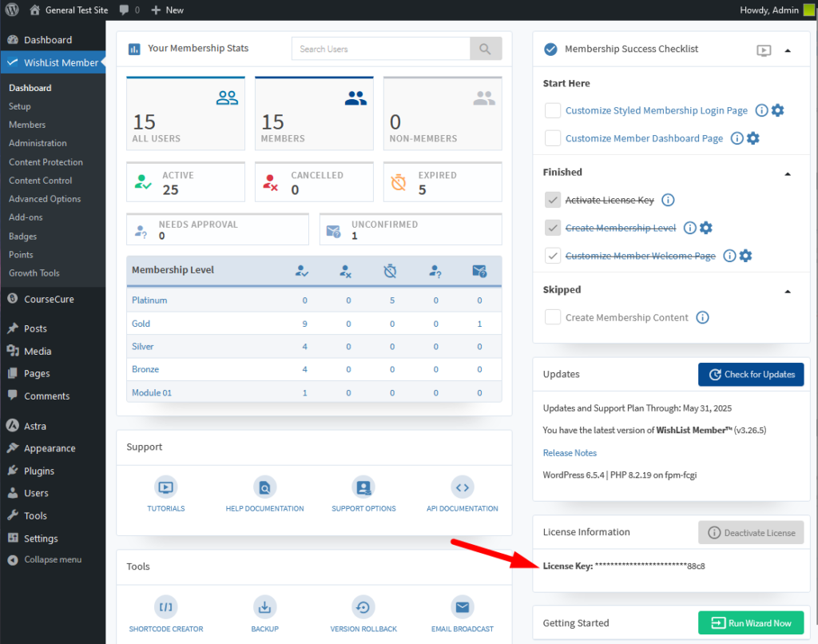
Task: Open the Release Notes link
Action: point(569,453)
